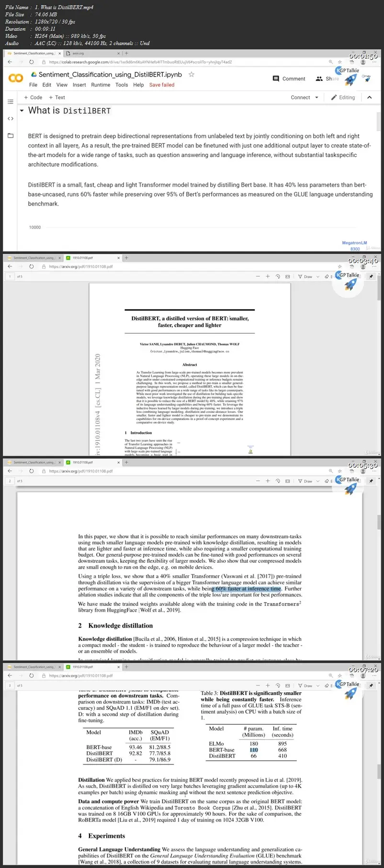The width and height of the screenshot is (384, 868).
Task: Collapse the 'What is DistilBERT' section triangle
Action: pos(22,111)
